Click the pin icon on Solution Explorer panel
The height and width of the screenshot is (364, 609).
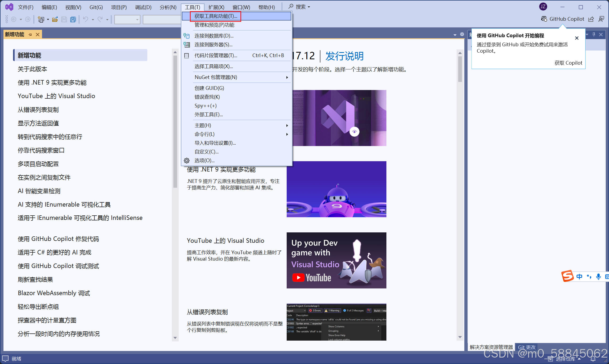[594, 35]
